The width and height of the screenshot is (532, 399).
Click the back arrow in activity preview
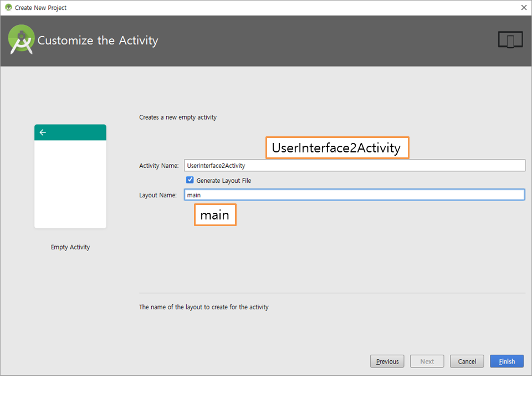[43, 132]
